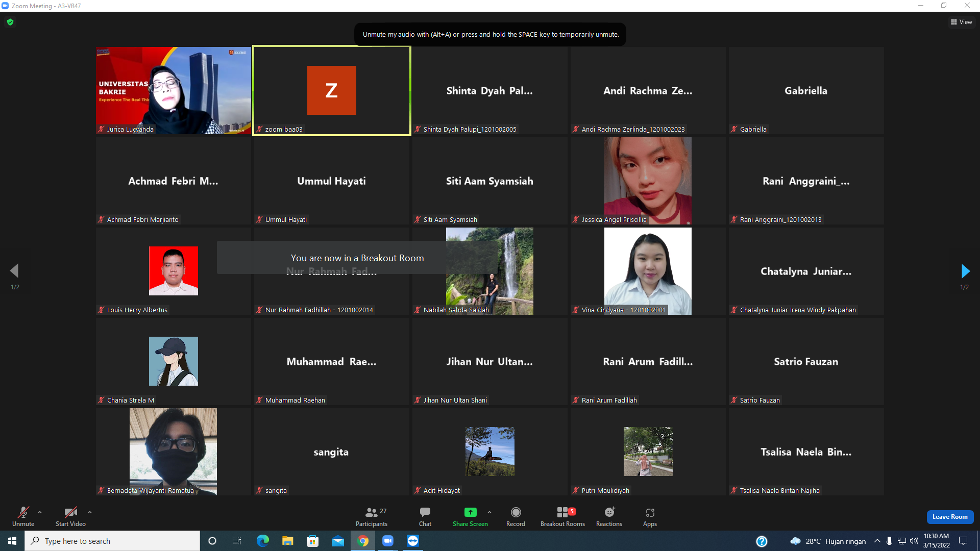Open the Windows Start menu
The height and width of the screenshot is (551, 980).
tap(12, 541)
